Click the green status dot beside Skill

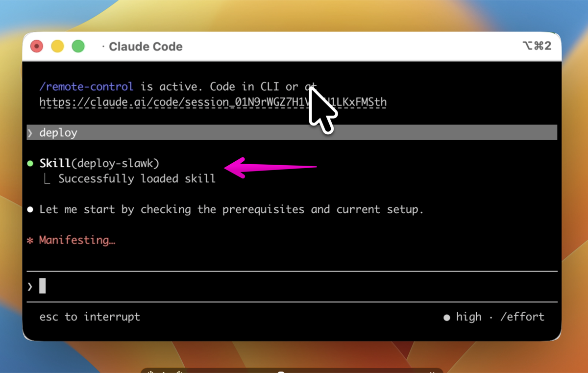30,163
